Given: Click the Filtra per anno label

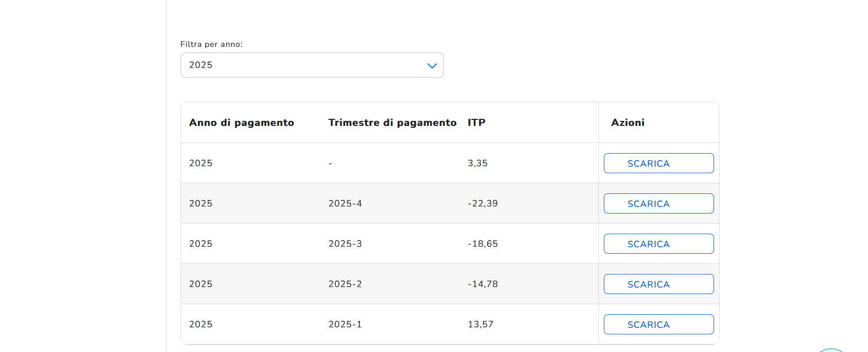Looking at the screenshot, I should click(x=211, y=44).
